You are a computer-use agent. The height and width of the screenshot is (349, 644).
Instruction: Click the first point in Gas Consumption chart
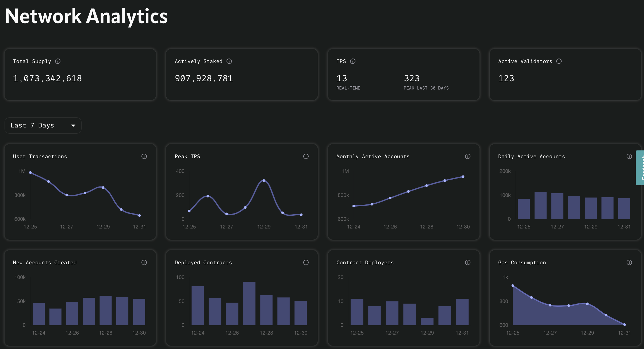513,286
